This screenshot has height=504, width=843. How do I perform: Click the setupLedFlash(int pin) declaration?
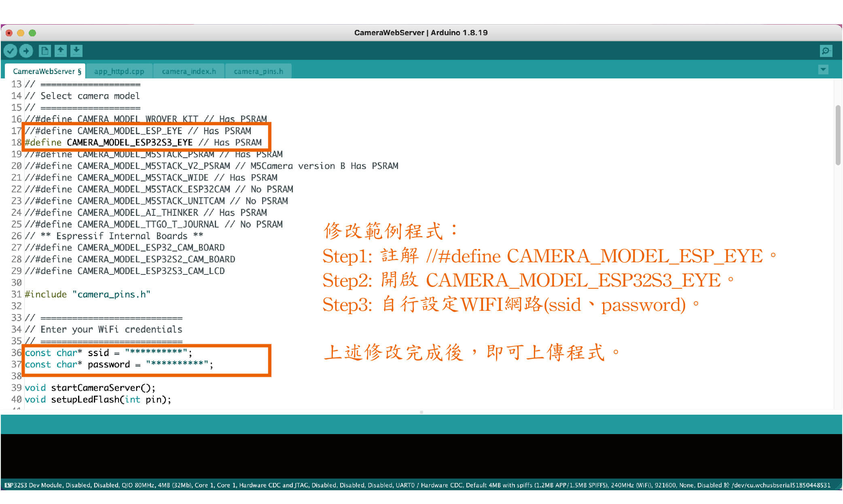[x=98, y=400]
